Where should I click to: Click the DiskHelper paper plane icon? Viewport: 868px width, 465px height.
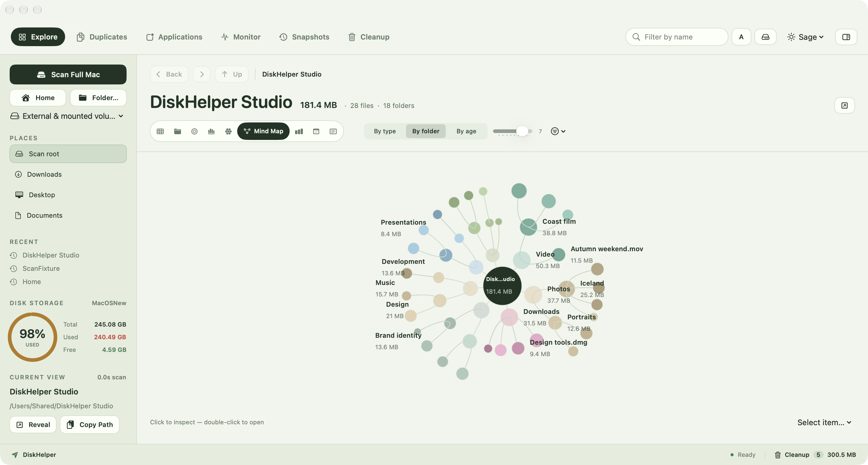(15, 454)
